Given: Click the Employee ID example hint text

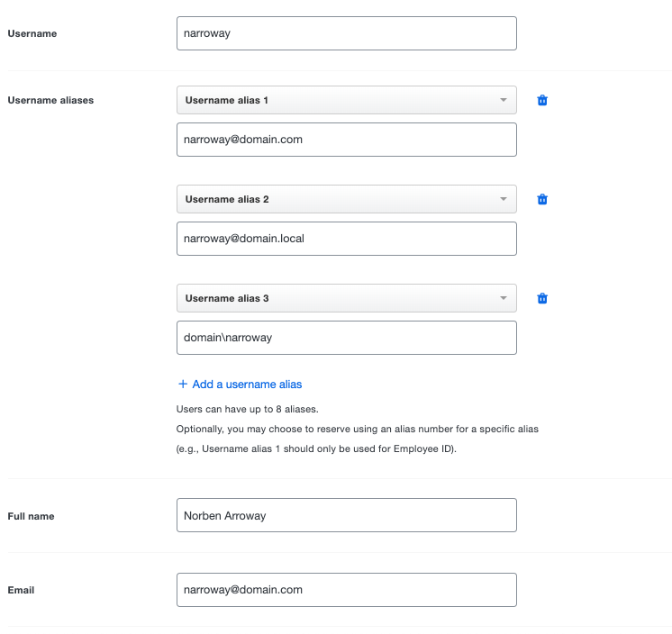Looking at the screenshot, I should click(317, 448).
